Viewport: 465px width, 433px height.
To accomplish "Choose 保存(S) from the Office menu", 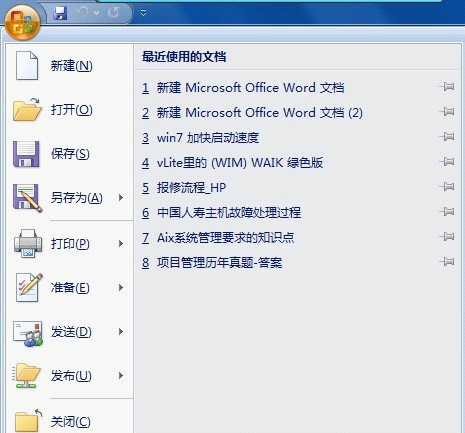I will click(x=70, y=154).
